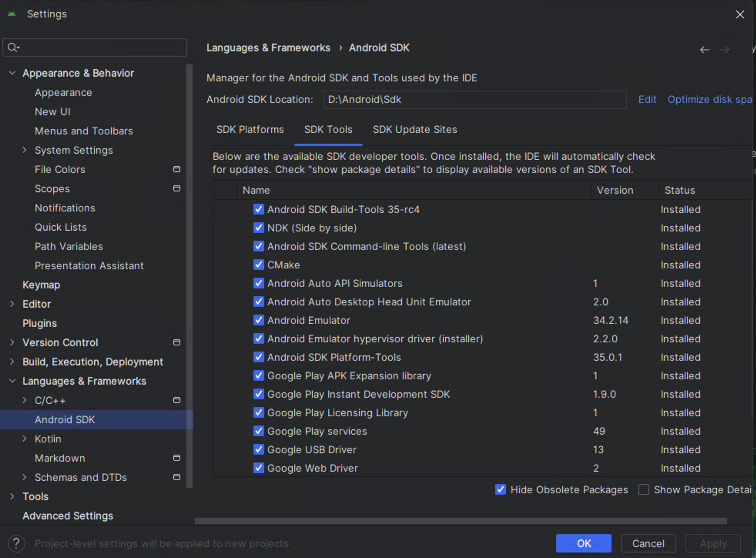Expand the Kotlin settings tree
This screenshot has height=558, width=756.
click(25, 439)
